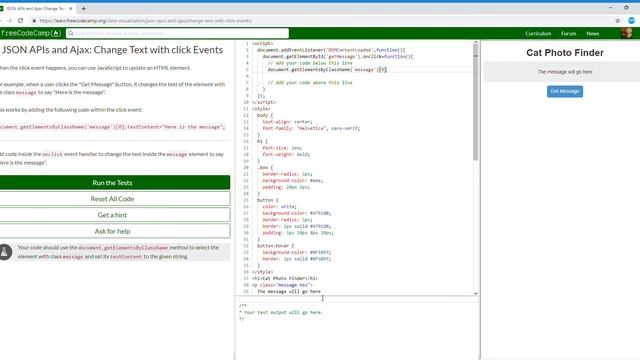The width and height of the screenshot is (640, 360).
Task: Click the border-radius line in .box rule
Action: (x=287, y=174)
